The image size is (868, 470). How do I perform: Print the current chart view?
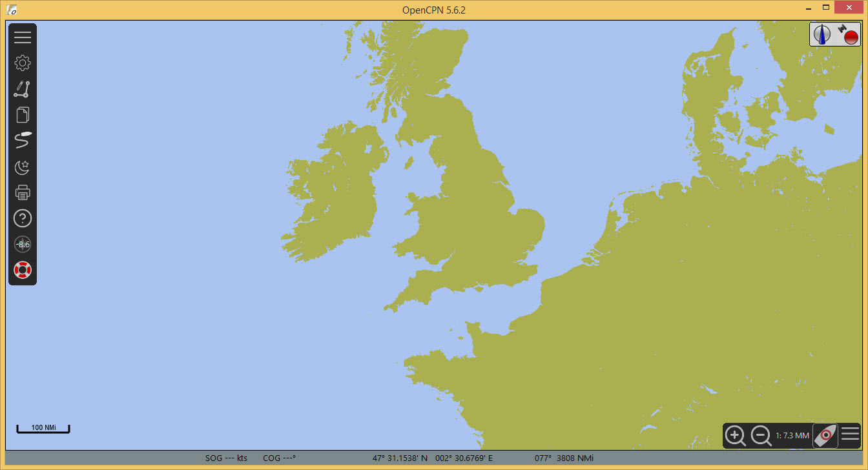point(23,192)
